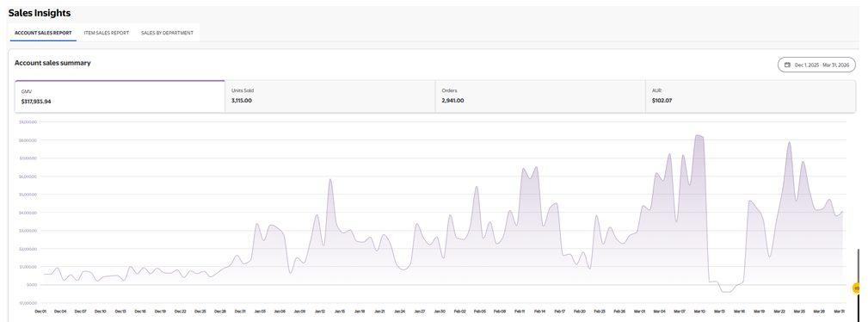The width and height of the screenshot is (868, 322).
Task: Select the AUR metric card
Action: point(751,96)
